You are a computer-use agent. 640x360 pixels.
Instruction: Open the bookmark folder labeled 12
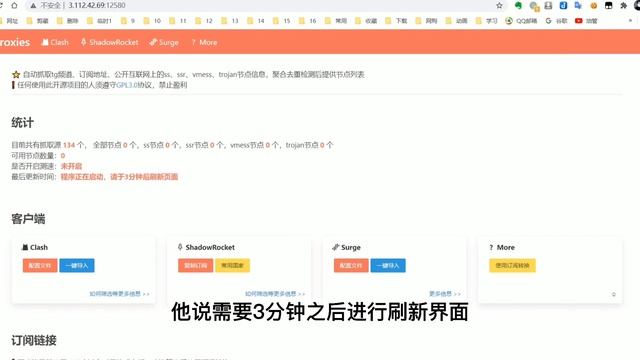(204, 21)
